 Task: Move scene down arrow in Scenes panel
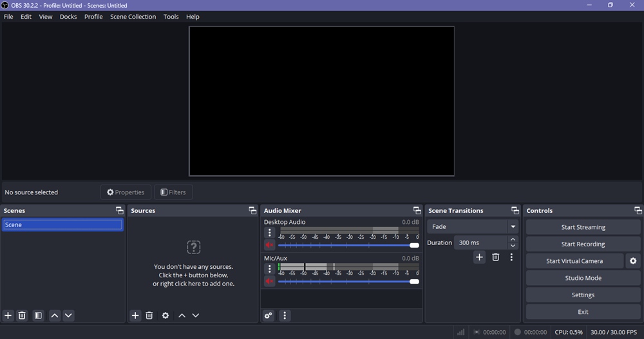(x=69, y=316)
